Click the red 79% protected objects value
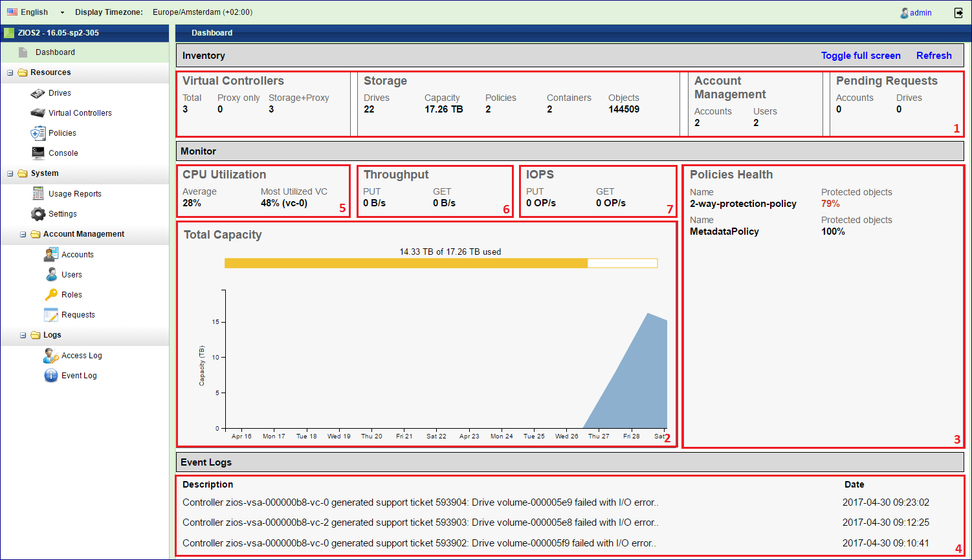The width and height of the screenshot is (972, 560). [x=830, y=204]
